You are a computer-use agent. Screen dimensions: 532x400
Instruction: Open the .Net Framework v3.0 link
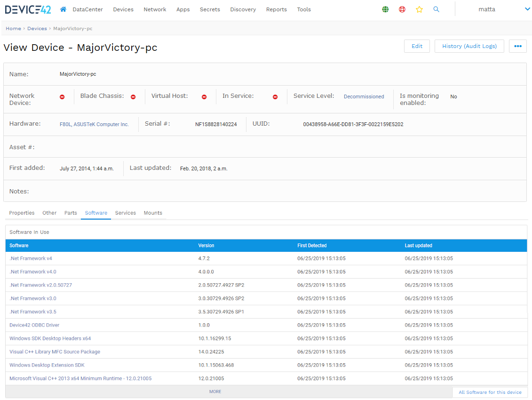(33, 298)
